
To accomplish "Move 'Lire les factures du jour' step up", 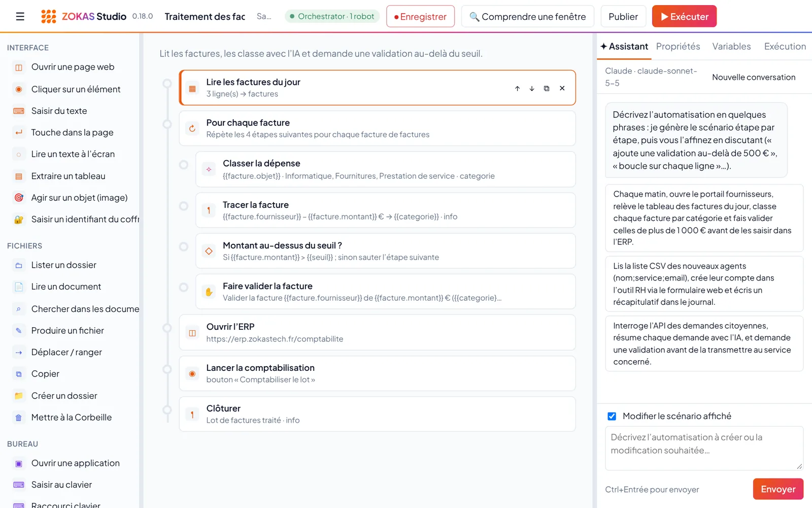I will click(x=517, y=88).
